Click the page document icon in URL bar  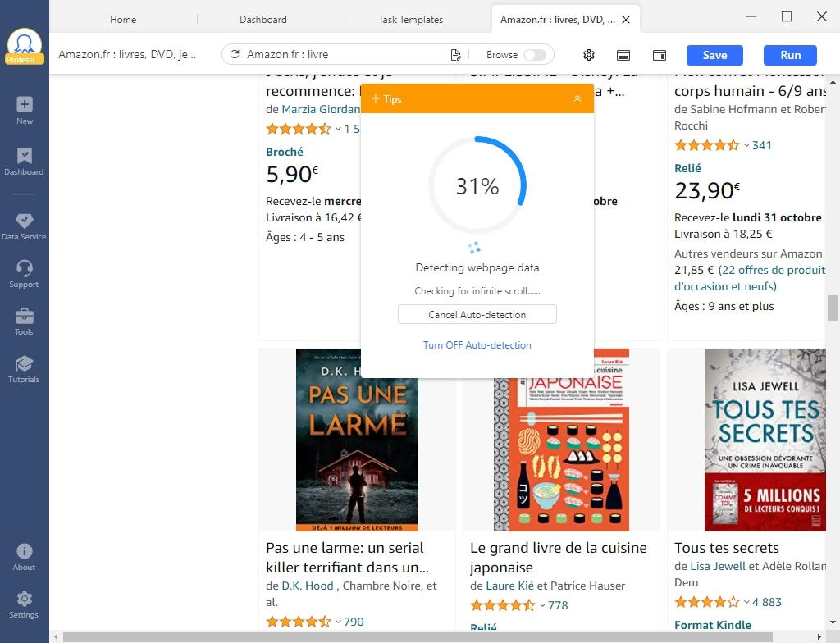[x=455, y=55]
